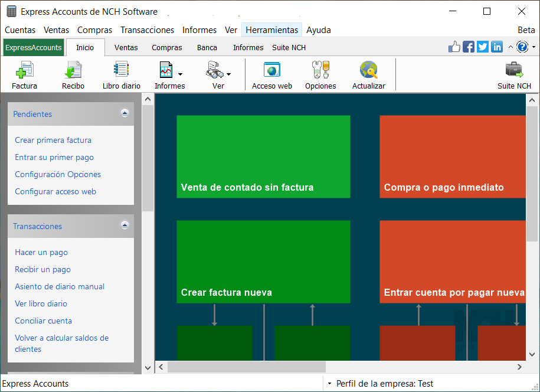
Task: Click the blue help question icon
Action: coord(522,47)
